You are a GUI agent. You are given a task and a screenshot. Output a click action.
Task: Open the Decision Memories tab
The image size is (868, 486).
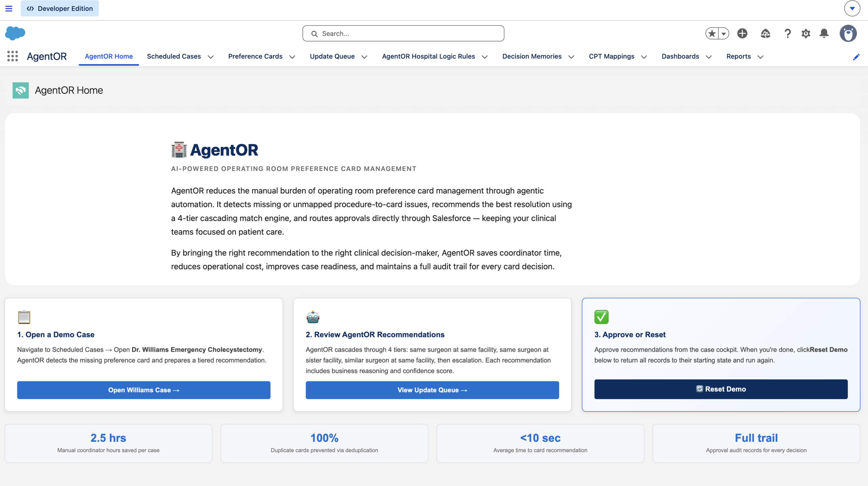pyautogui.click(x=532, y=56)
